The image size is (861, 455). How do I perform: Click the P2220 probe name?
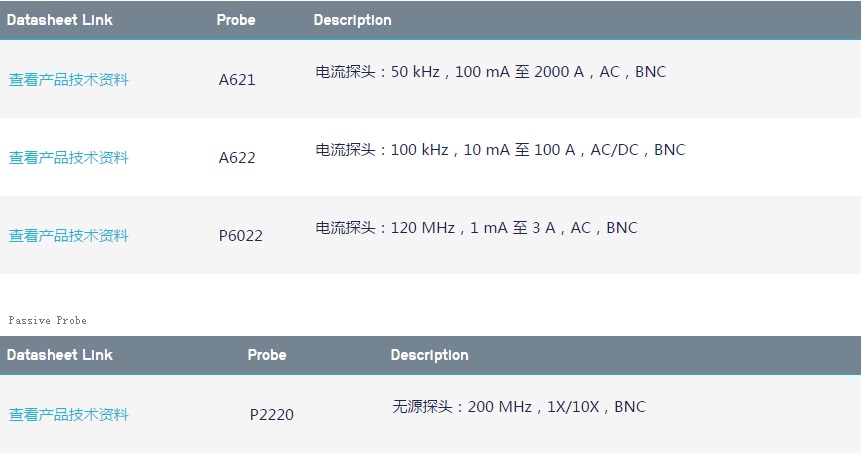(x=272, y=414)
